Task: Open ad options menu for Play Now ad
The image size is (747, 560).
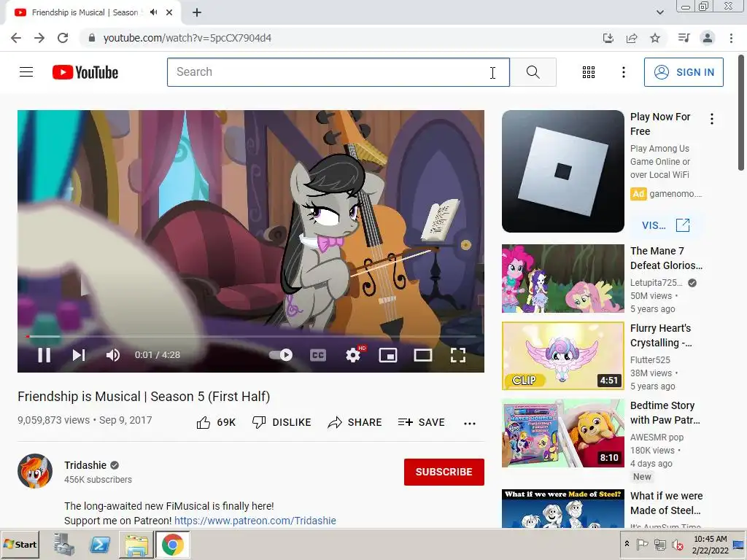Action: (712, 119)
